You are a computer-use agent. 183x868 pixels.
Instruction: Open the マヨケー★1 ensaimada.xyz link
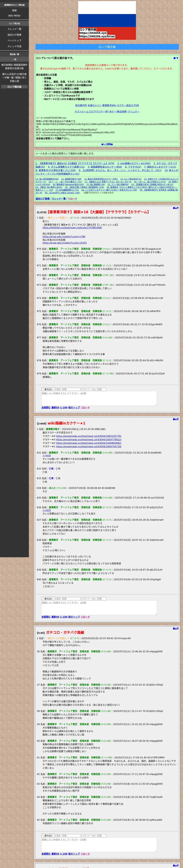point(88,446)
